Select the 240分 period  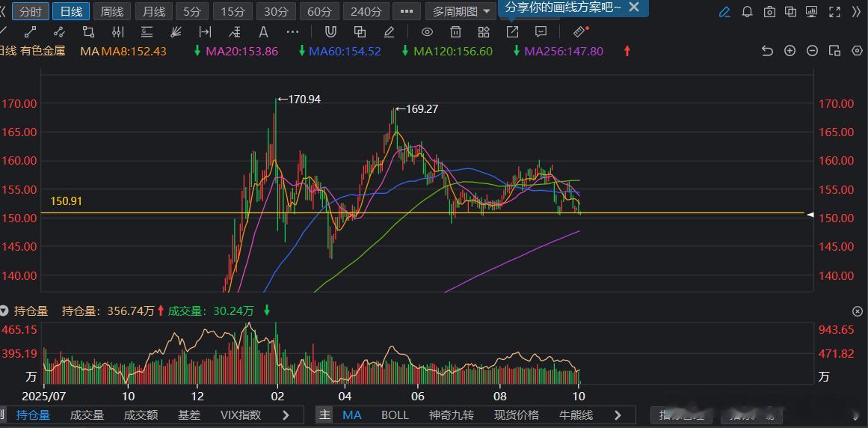click(x=366, y=11)
